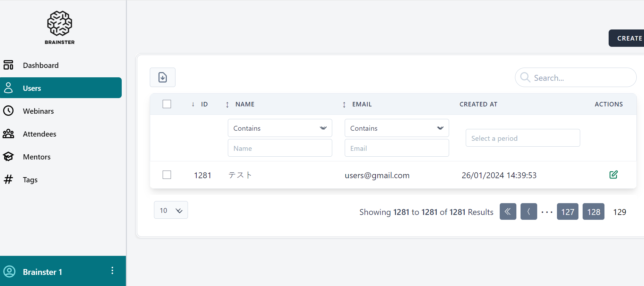
Task: Click the export download icon
Action: [163, 77]
